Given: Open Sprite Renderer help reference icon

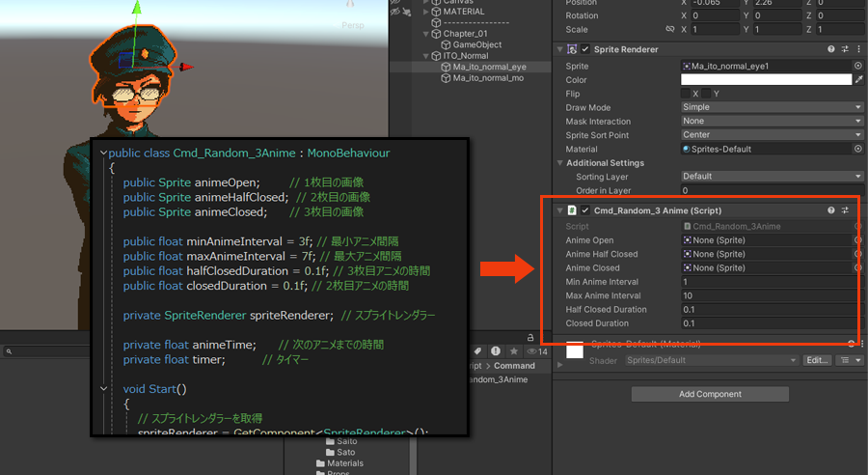Looking at the screenshot, I should pos(831,49).
